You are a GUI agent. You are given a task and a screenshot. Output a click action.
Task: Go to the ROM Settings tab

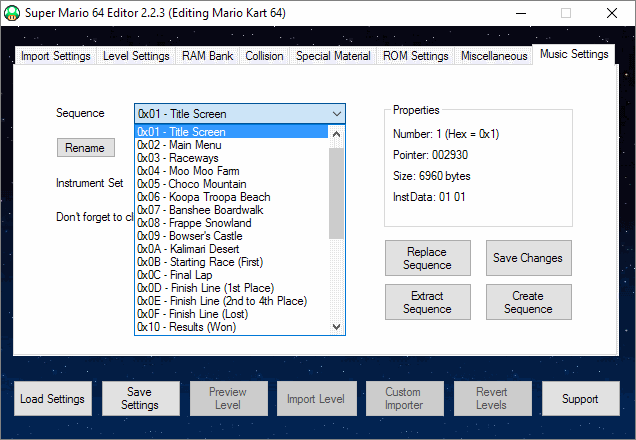point(415,56)
